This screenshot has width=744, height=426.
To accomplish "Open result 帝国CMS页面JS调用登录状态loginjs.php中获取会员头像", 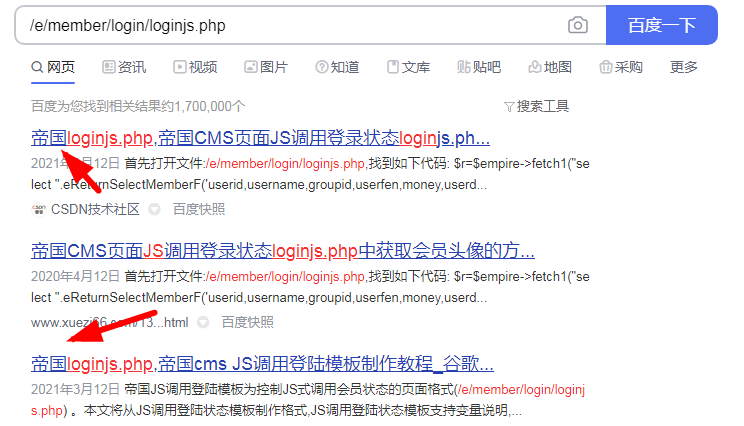I will coord(283,251).
